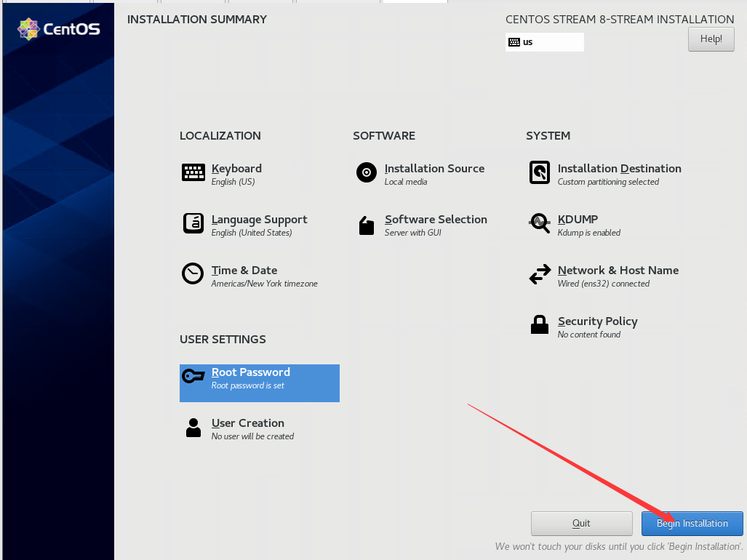Click the USER SETTINGS section heading

pyautogui.click(x=223, y=340)
